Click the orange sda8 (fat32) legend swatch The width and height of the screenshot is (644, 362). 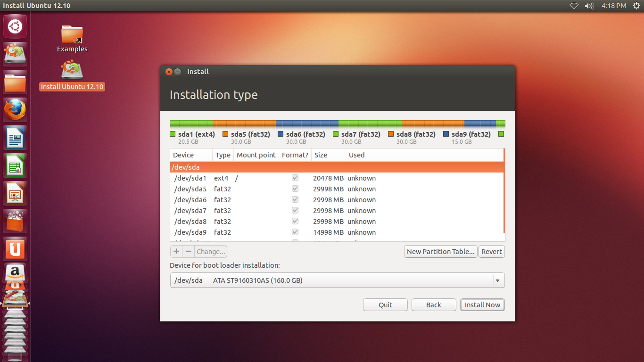pos(391,134)
